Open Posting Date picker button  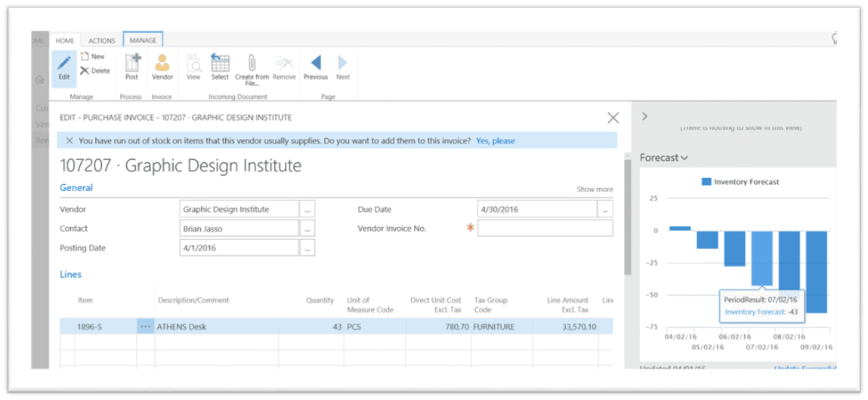tap(307, 248)
